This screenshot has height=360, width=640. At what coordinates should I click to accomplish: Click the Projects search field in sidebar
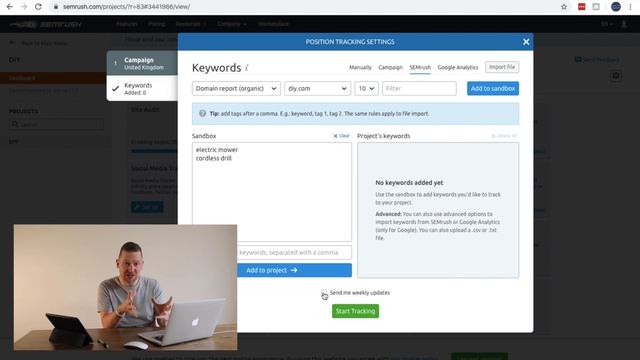pos(56,124)
